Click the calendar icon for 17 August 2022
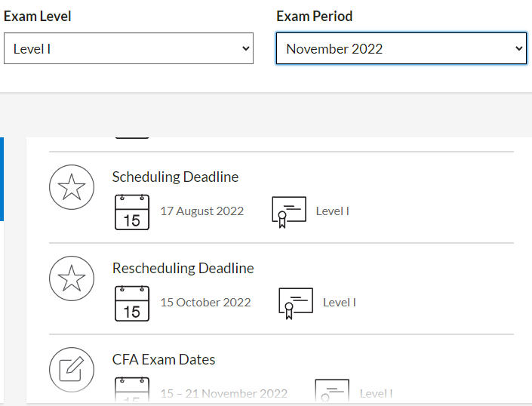The height and width of the screenshot is (406, 532). pos(132,211)
